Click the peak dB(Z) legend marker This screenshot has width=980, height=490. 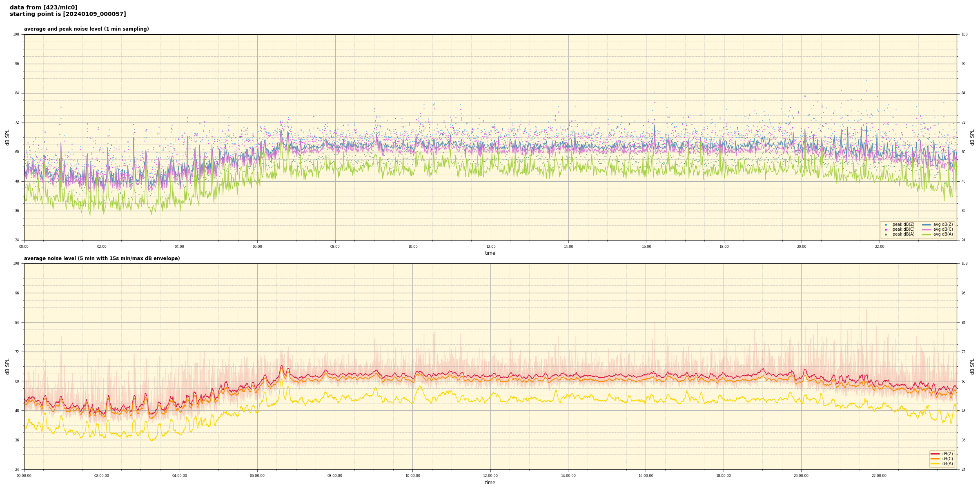[x=886, y=225]
